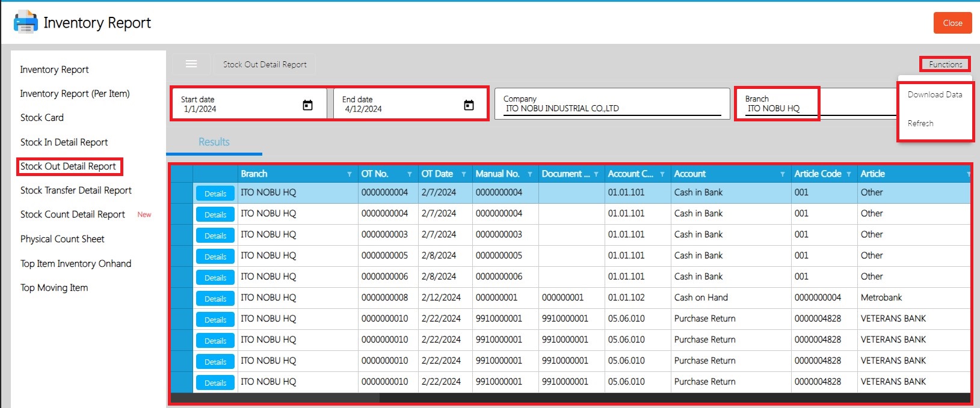Click the printer icon beside Inventory Report title
Image resolution: width=980 pixels, height=408 pixels.
(25, 22)
